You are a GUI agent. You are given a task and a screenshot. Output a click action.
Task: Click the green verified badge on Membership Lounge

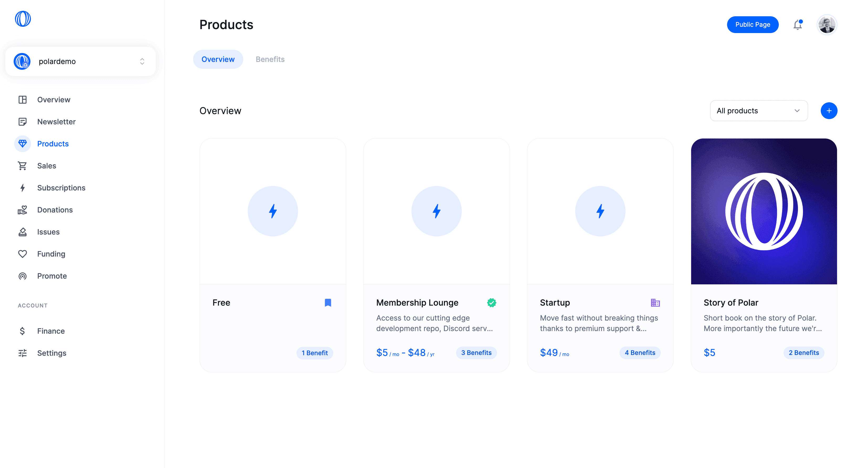[491, 302]
